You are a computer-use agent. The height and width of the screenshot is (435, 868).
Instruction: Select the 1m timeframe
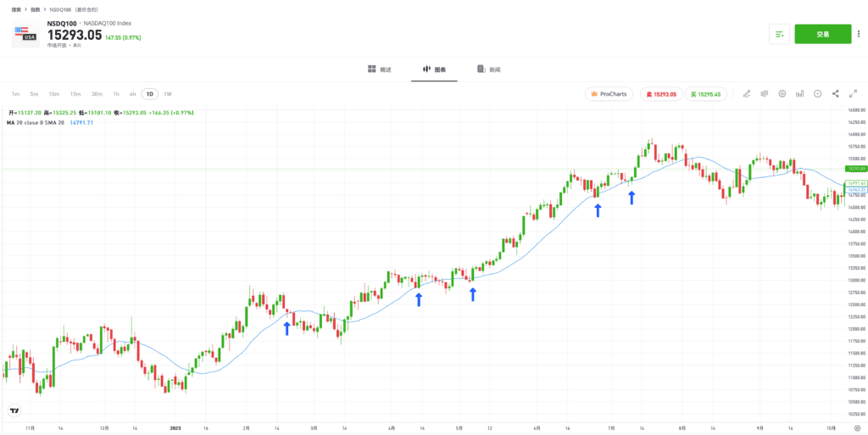pos(16,94)
